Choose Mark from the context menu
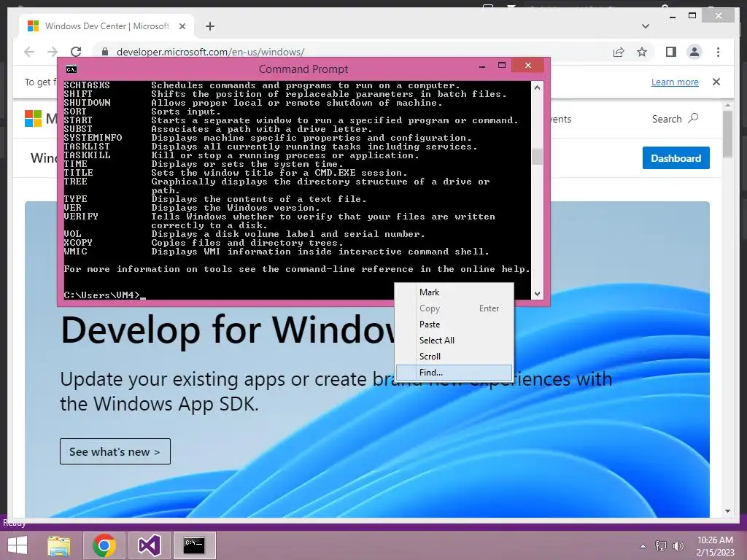 click(x=454, y=292)
